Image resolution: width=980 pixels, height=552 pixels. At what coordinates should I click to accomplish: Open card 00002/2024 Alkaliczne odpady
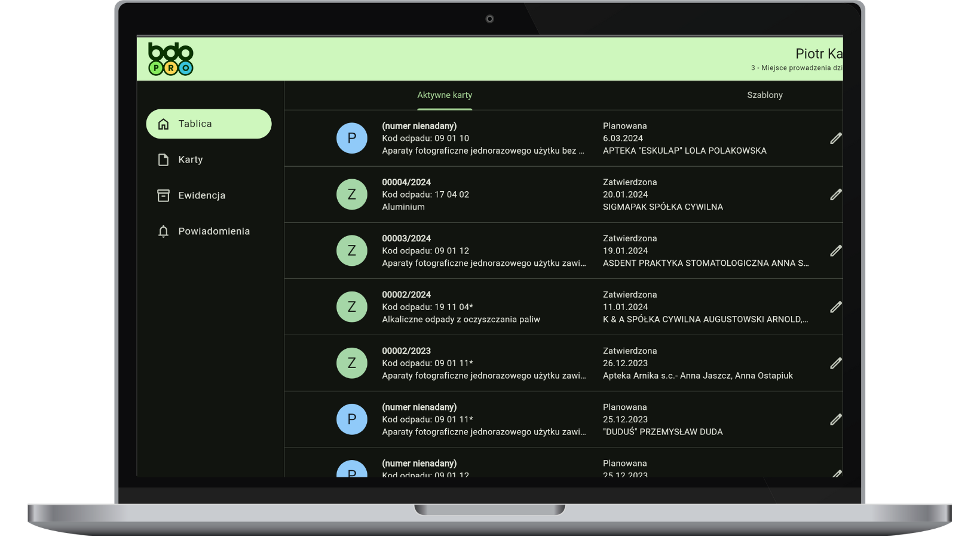[461, 319]
